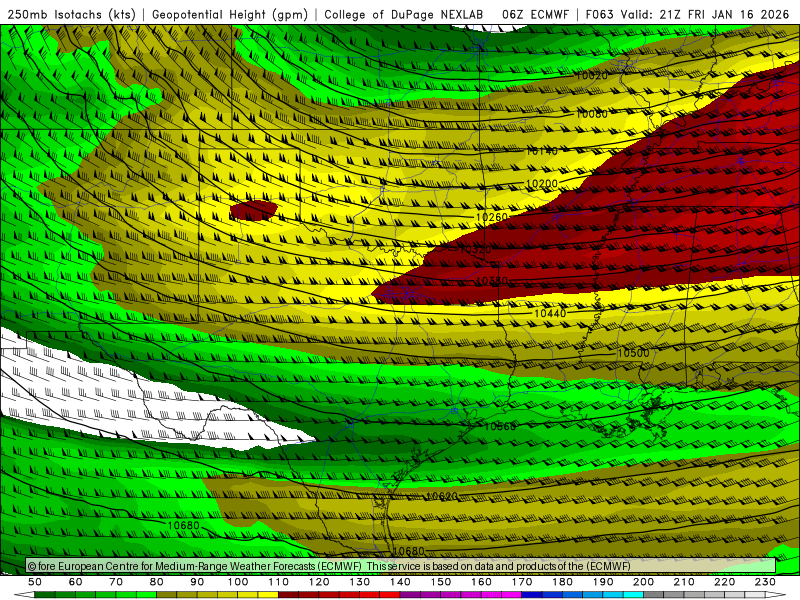Select color scale value 140

400,582
